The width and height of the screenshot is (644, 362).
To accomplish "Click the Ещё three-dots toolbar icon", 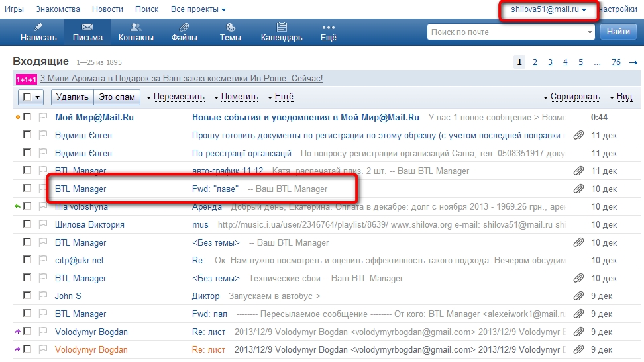I will click(x=328, y=27).
